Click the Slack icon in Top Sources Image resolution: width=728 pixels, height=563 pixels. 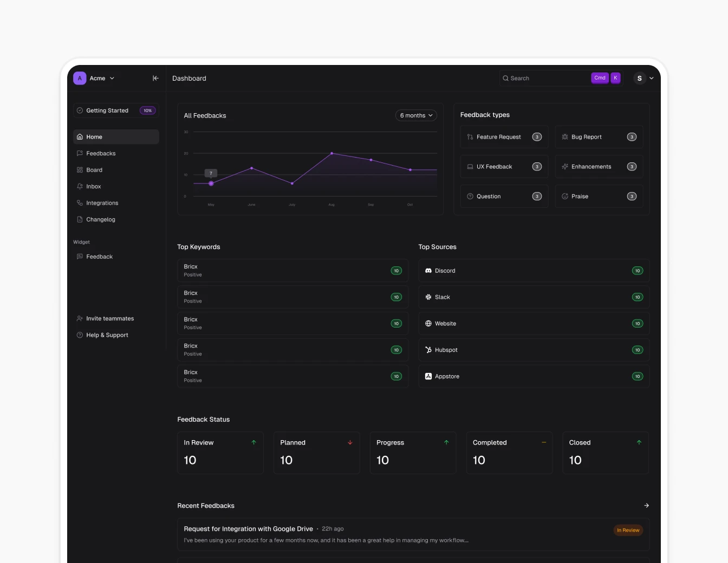pos(428,297)
